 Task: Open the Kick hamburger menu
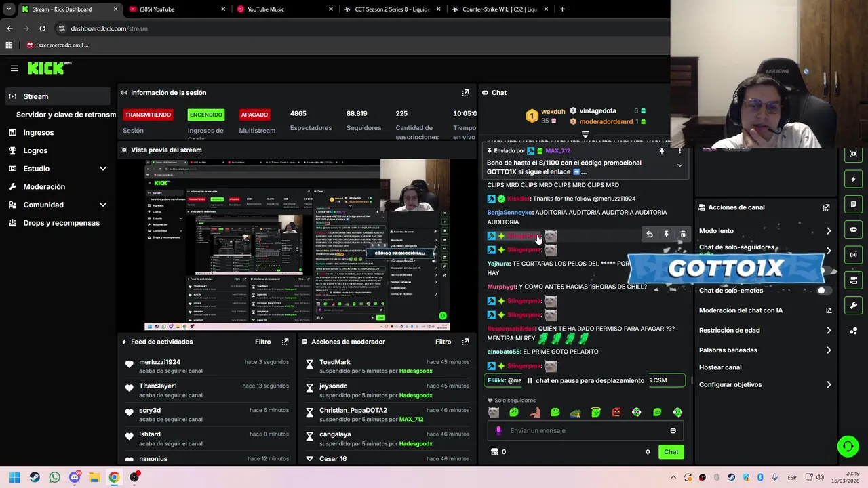(x=14, y=68)
